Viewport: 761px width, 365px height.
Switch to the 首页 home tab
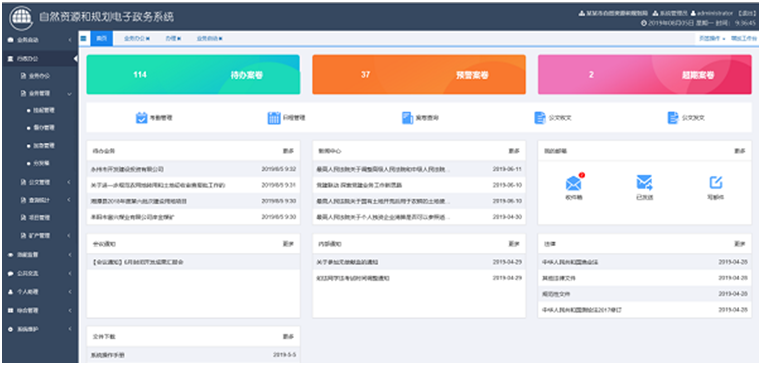click(x=101, y=38)
